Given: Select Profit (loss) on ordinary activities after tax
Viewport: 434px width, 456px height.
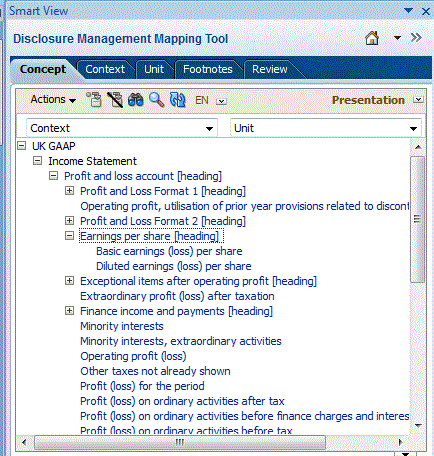Looking at the screenshot, I should point(182,401).
